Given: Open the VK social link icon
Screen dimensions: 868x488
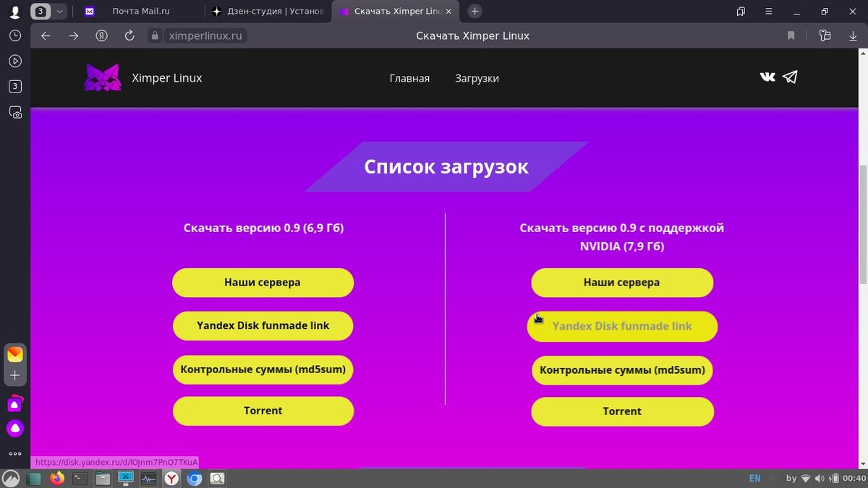Looking at the screenshot, I should (x=768, y=77).
